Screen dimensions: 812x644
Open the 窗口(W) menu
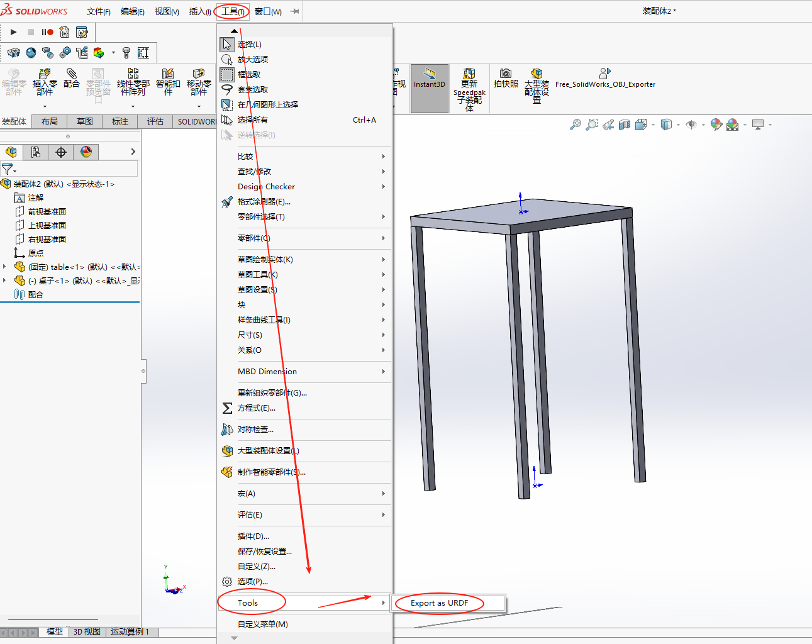click(267, 11)
